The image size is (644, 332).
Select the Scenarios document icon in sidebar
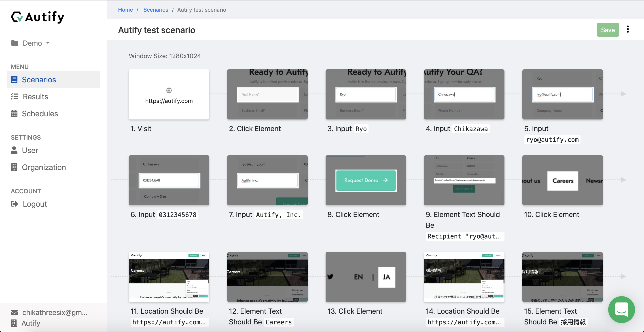click(x=14, y=79)
